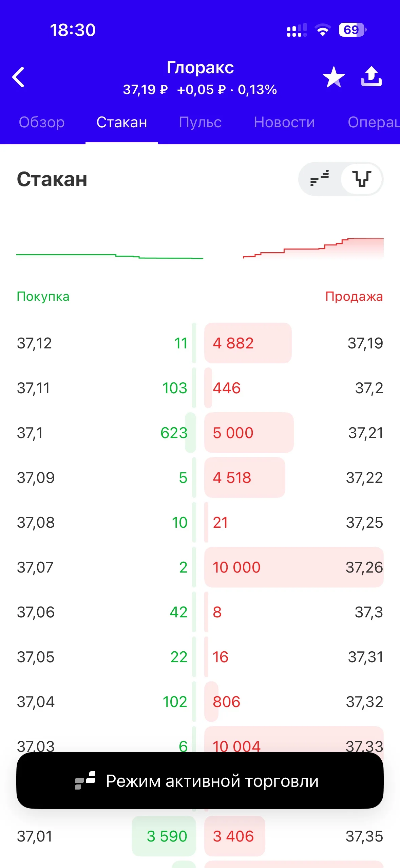Switch to list view order book toggle
400x868 pixels.
(320, 179)
